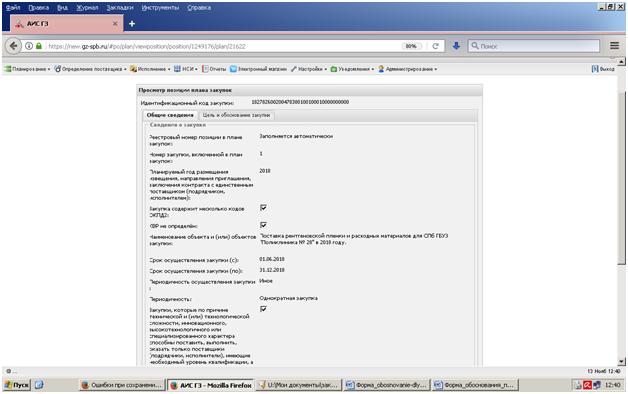Toggle checkbox for technically complex purchases
Viewport: 628px width, 394px height.
coord(263,309)
